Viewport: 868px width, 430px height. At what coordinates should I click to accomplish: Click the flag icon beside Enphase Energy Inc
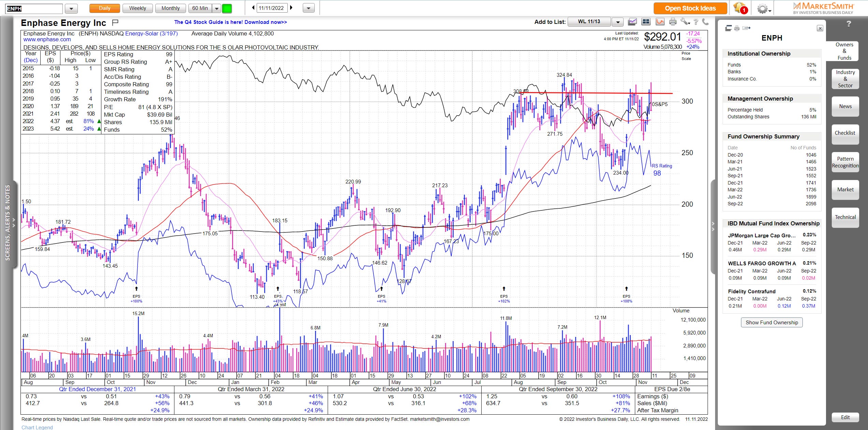coord(115,23)
